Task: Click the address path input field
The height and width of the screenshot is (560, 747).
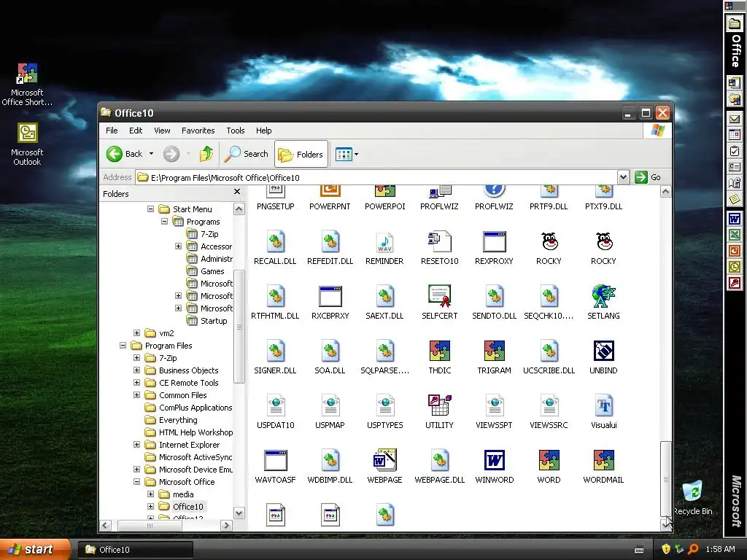Action: [x=376, y=178]
